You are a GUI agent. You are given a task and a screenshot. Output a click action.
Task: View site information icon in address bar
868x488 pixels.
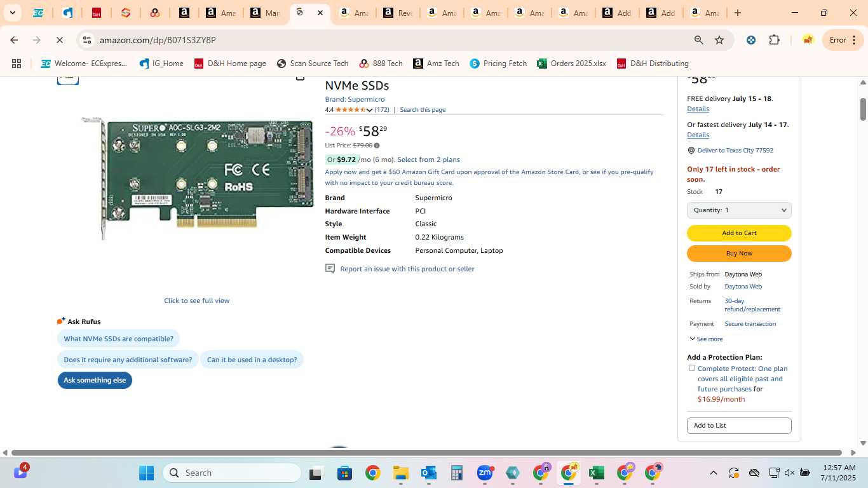[x=87, y=40]
